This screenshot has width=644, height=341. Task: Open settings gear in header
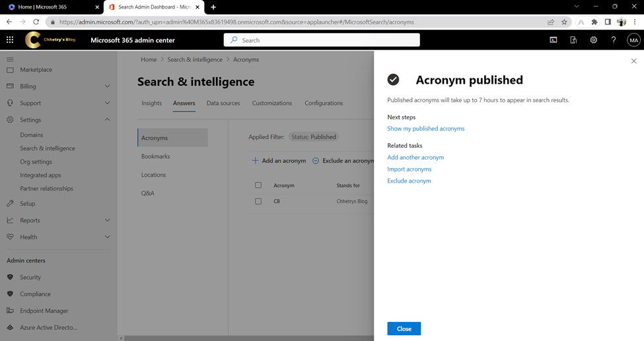(594, 40)
